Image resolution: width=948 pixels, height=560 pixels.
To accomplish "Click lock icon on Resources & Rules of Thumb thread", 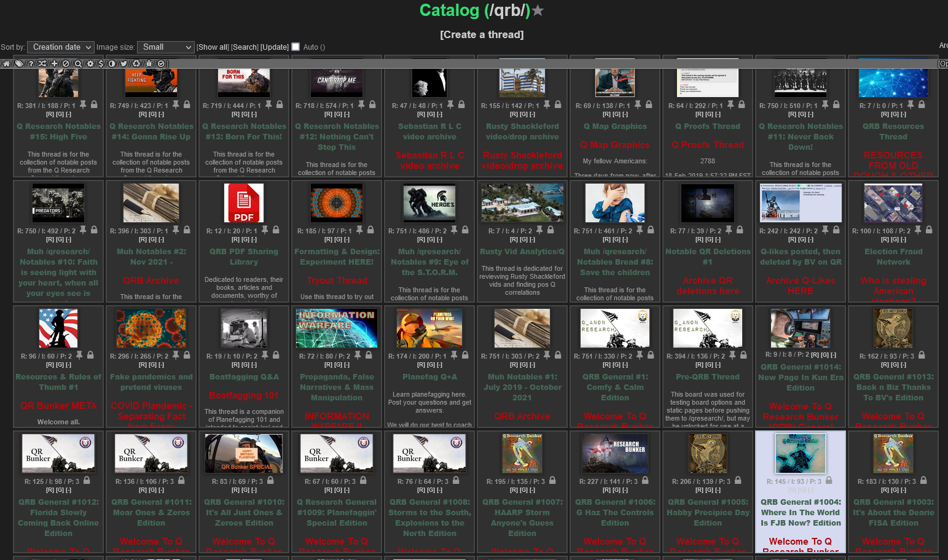I will [x=90, y=356].
